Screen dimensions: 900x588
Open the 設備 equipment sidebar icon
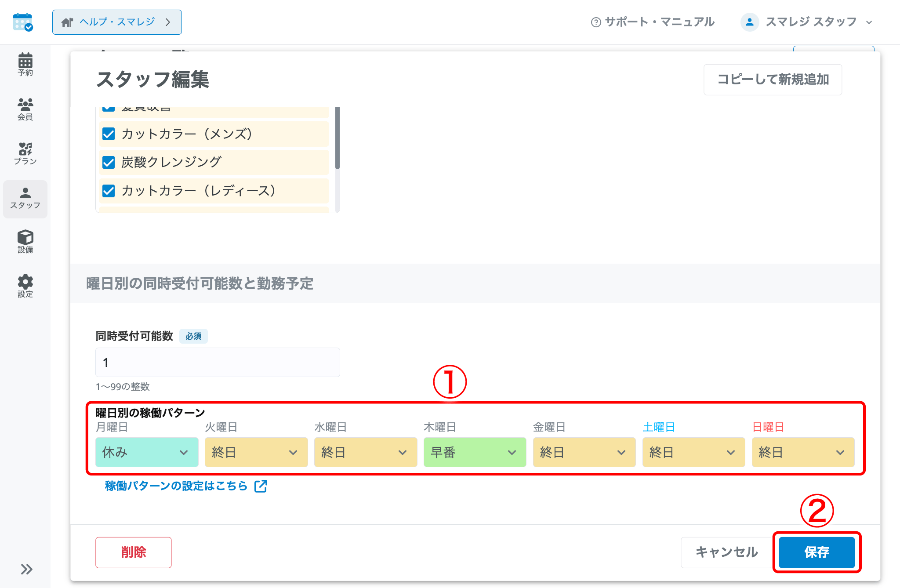click(x=25, y=242)
